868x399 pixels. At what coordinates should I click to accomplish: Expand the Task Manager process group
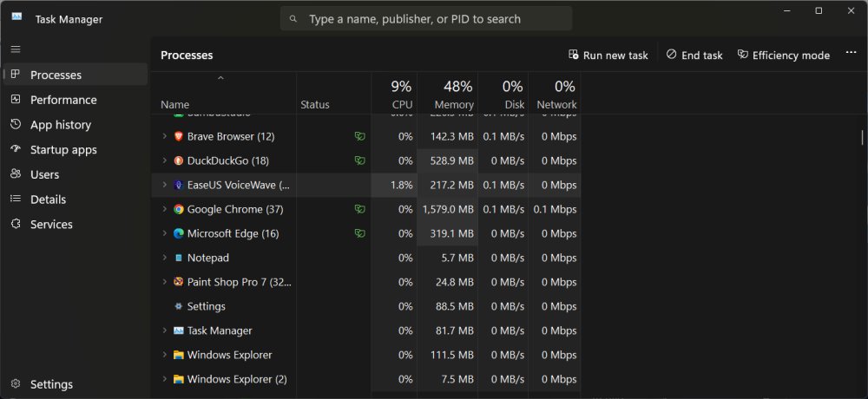165,330
